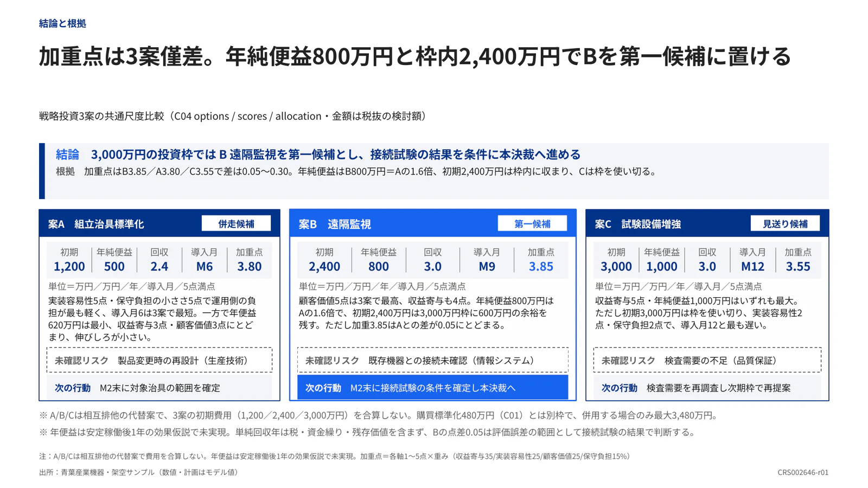Click the blue bar M2末に接続試験の条件を確定し本決裁へ
868x488 pixels.
coord(433,388)
